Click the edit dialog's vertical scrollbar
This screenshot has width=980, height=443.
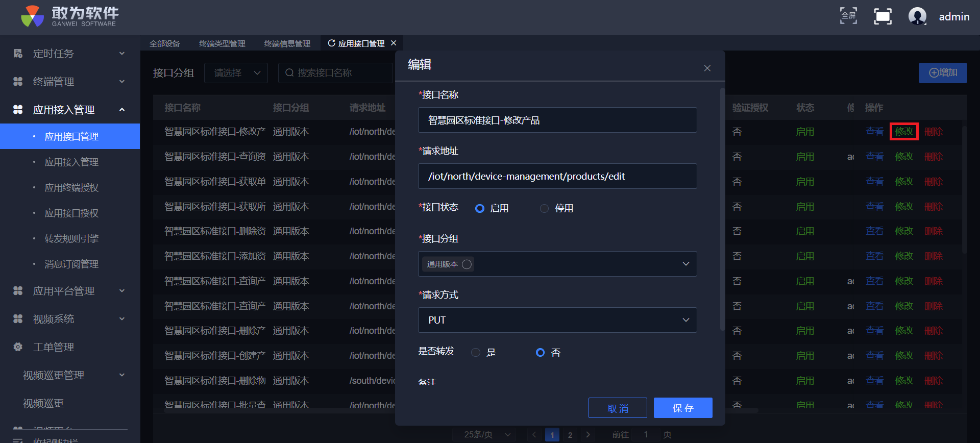point(722,209)
